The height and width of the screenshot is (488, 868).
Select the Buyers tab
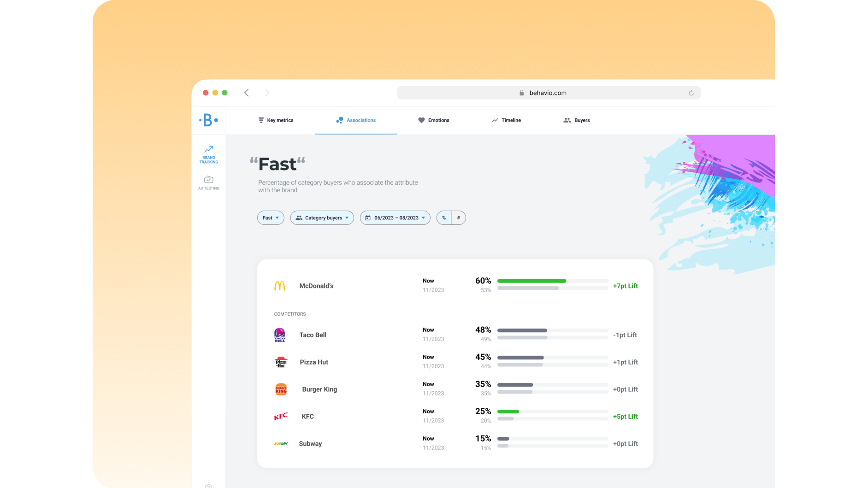point(576,120)
